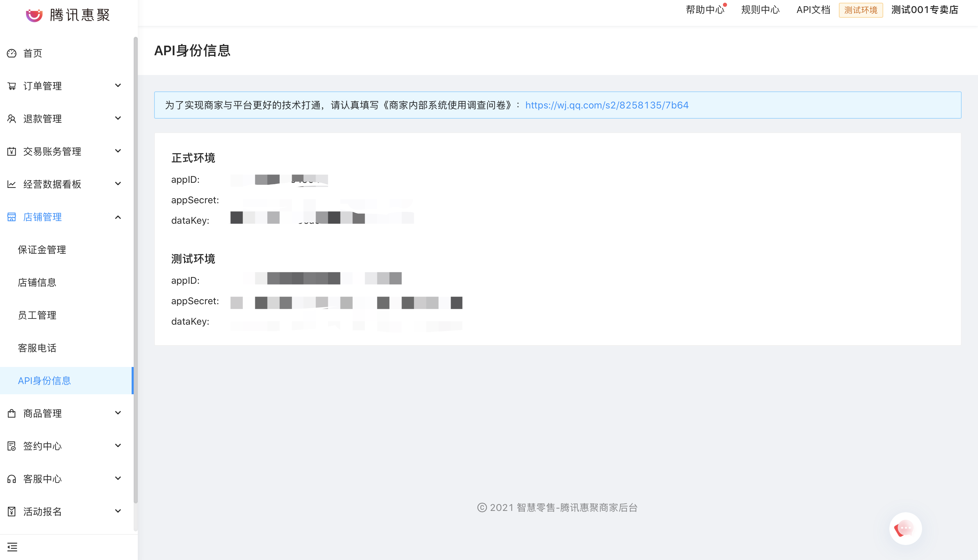978x560 pixels.
Task: Click the cart icon beside 订单管理
Action: 12,86
